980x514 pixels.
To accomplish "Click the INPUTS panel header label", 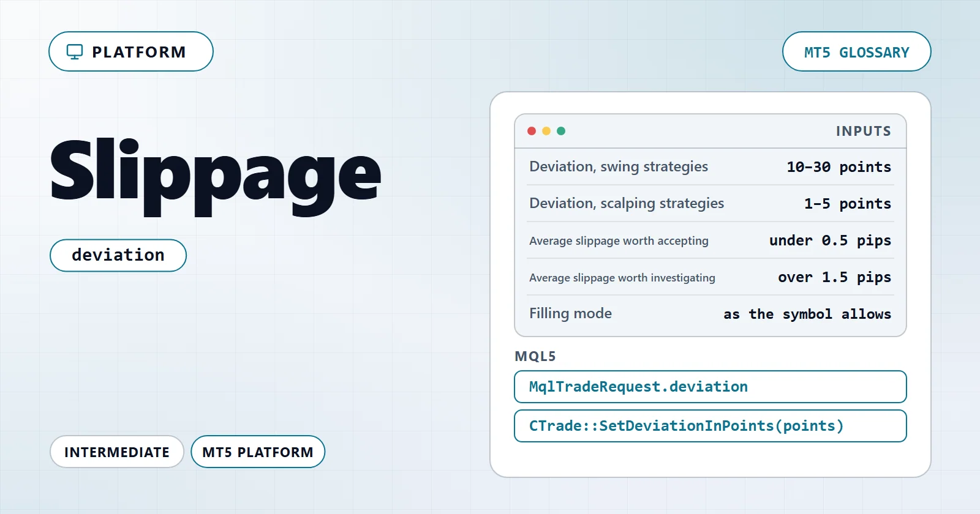I will point(864,131).
